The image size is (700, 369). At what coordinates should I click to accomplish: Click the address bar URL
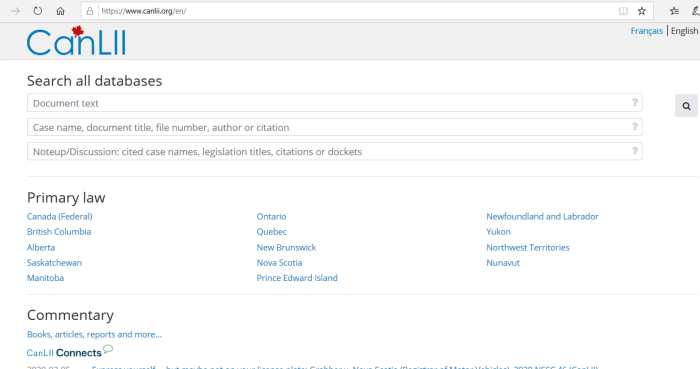coord(143,11)
